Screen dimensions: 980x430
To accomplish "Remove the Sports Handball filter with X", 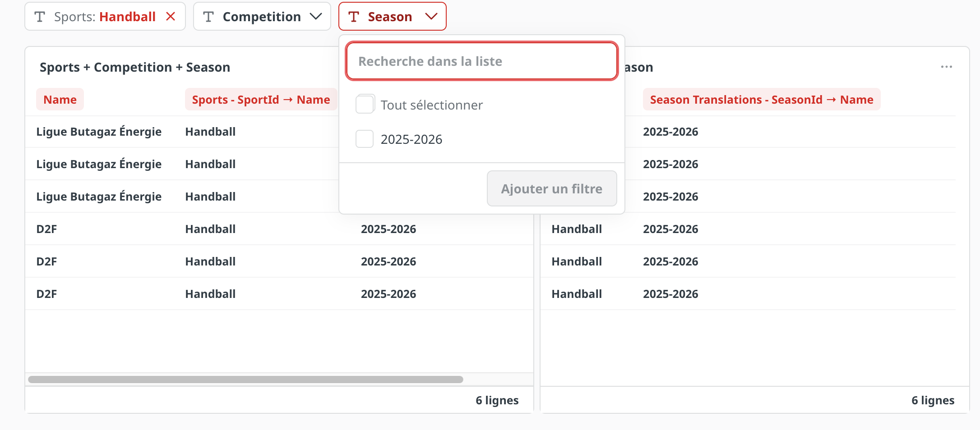I will pyautogui.click(x=171, y=17).
